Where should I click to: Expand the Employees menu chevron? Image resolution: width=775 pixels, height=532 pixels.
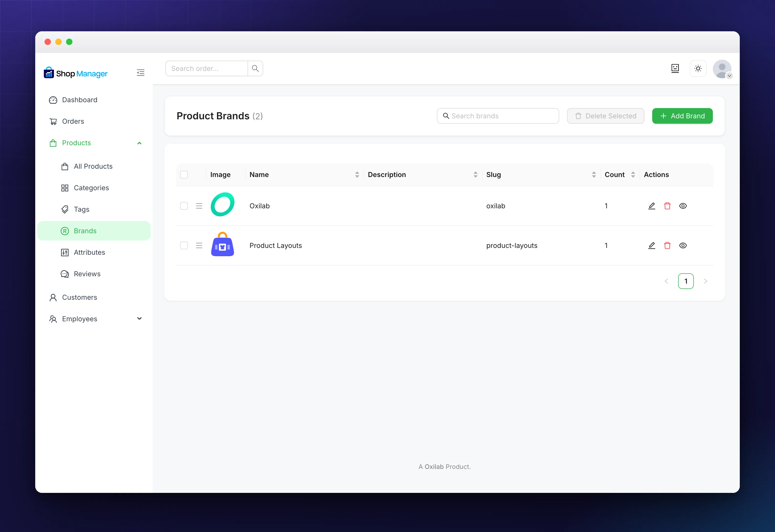139,319
